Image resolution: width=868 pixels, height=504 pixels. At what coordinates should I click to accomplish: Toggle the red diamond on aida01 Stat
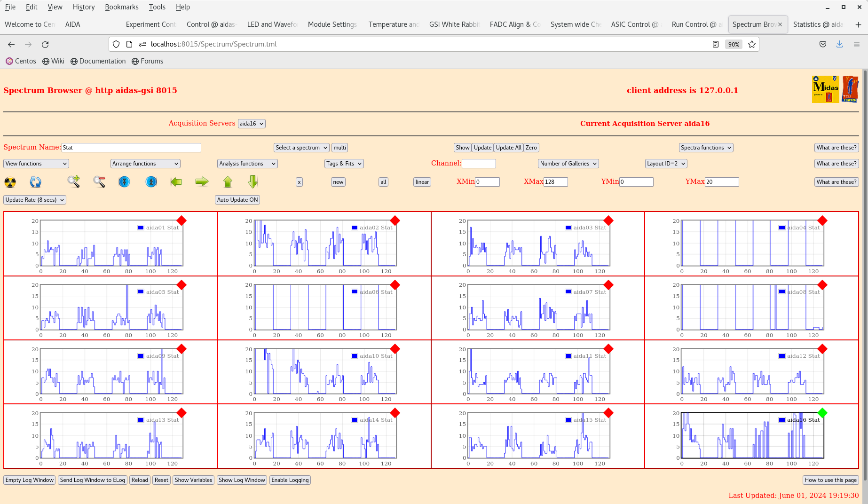pyautogui.click(x=181, y=220)
